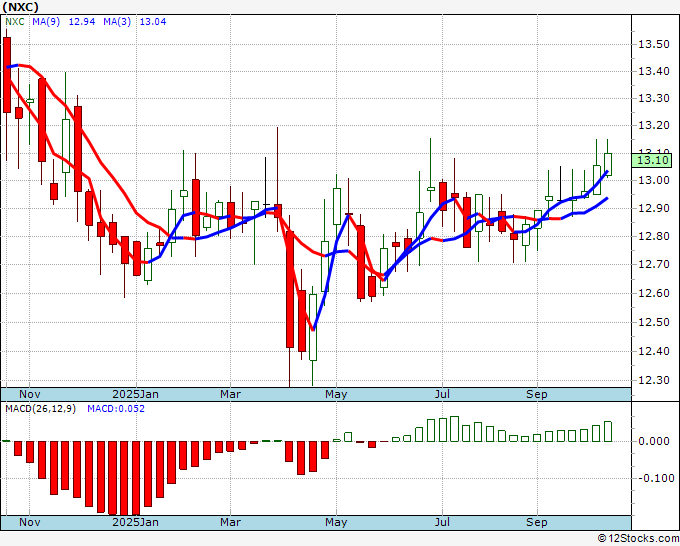Select the MACD:0.052 value label
The width and height of the screenshot is (680, 546).
tap(115, 409)
